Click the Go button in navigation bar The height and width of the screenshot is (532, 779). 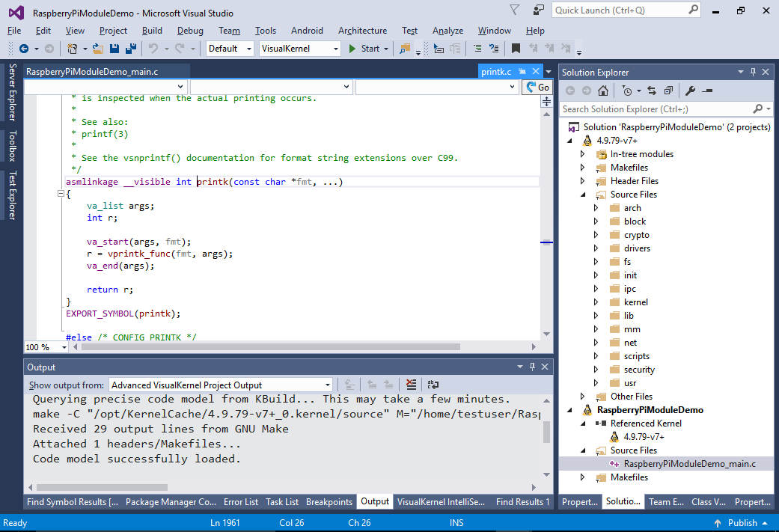tap(538, 88)
